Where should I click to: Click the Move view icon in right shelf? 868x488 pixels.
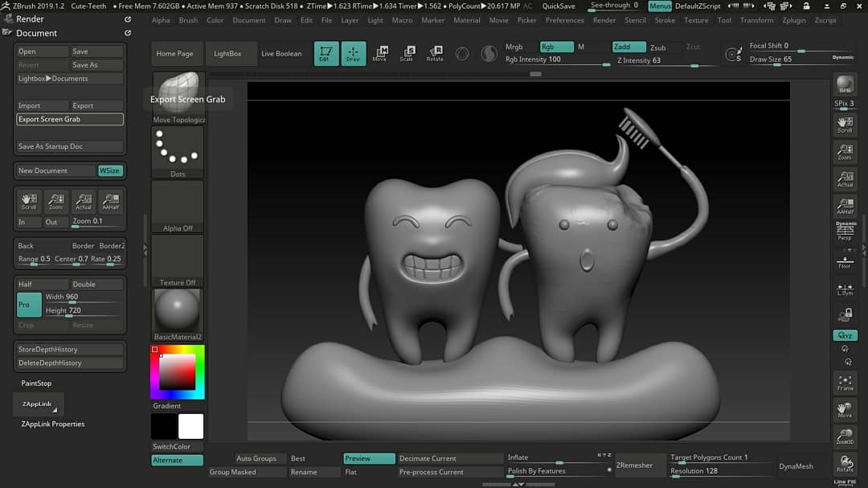pyautogui.click(x=845, y=410)
